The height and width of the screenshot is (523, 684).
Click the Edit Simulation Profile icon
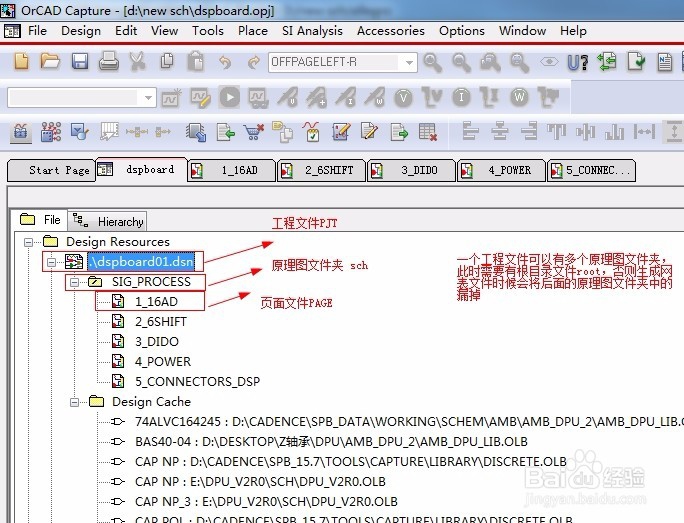pos(200,97)
